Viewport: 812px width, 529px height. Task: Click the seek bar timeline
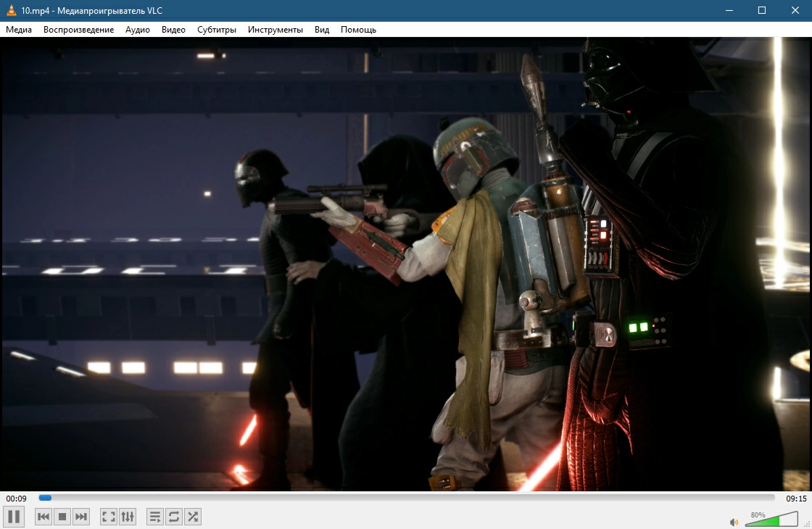(x=407, y=498)
